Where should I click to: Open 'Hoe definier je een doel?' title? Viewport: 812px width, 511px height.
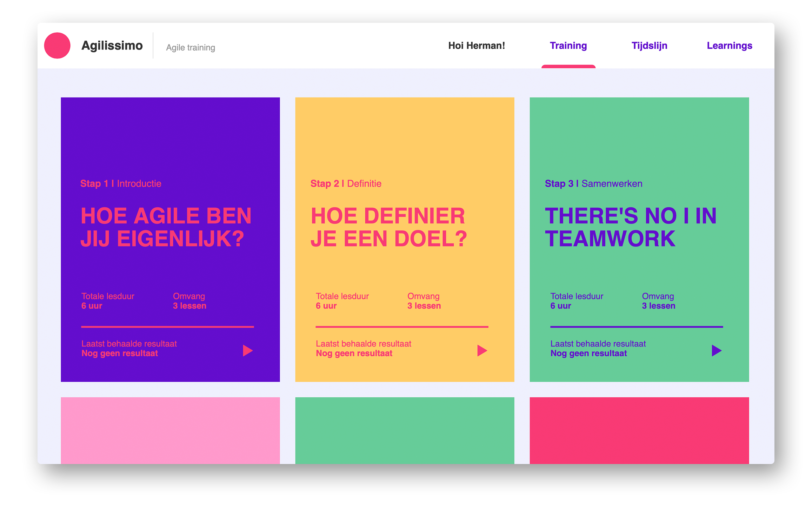coord(388,227)
